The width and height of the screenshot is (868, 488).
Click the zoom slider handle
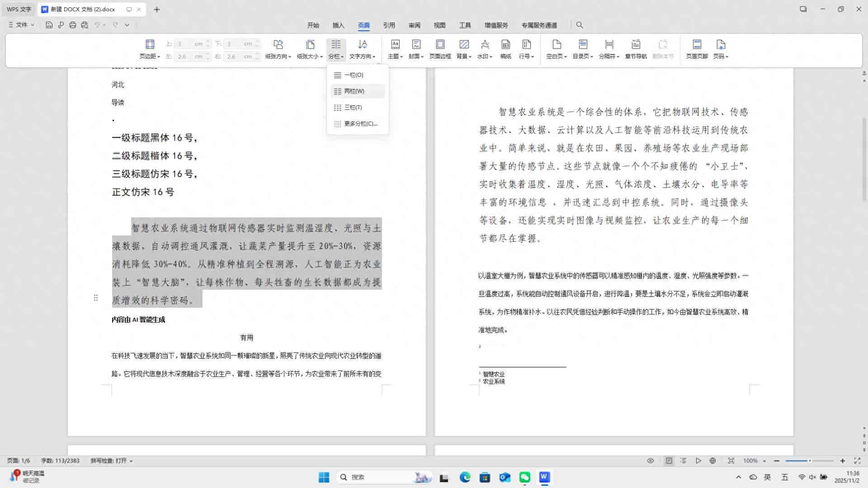pyautogui.click(x=810, y=460)
